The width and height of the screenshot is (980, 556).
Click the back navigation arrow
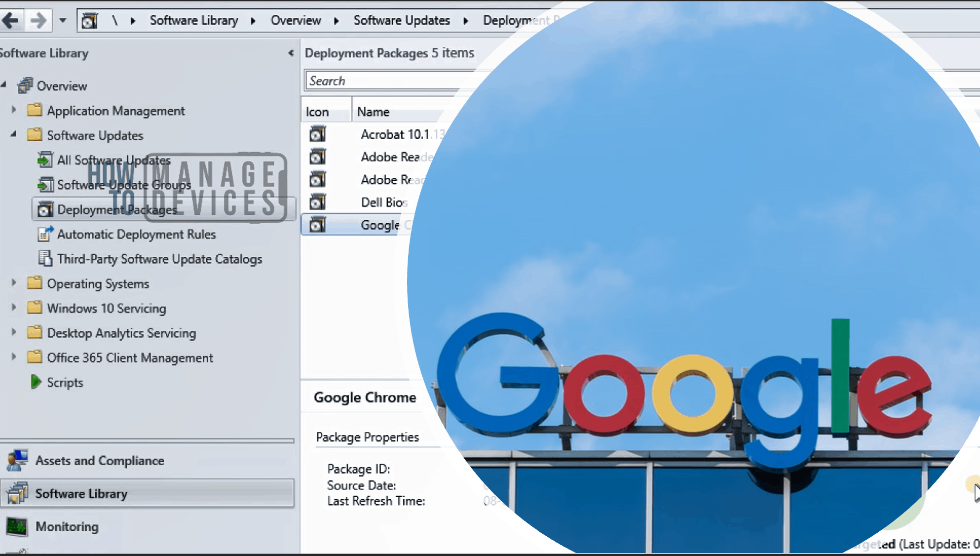11,20
